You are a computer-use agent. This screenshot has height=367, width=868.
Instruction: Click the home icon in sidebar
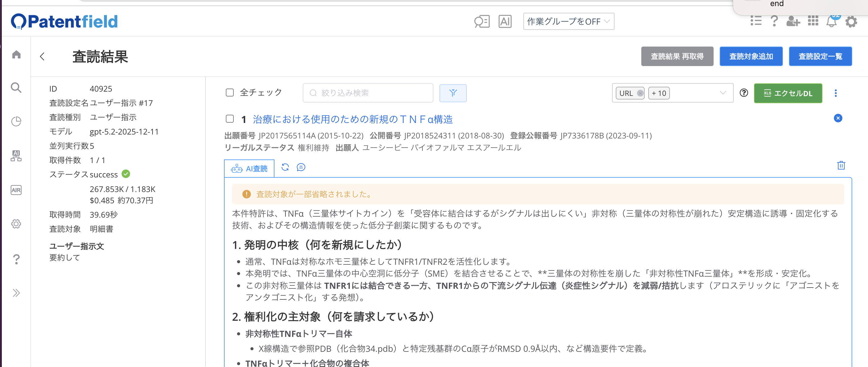coord(16,55)
